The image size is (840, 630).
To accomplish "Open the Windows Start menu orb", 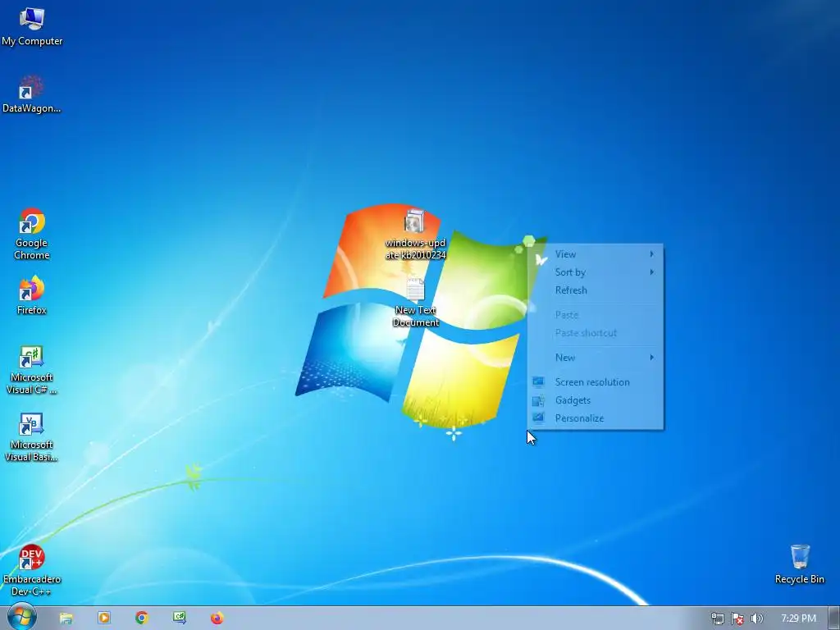I will [x=21, y=617].
